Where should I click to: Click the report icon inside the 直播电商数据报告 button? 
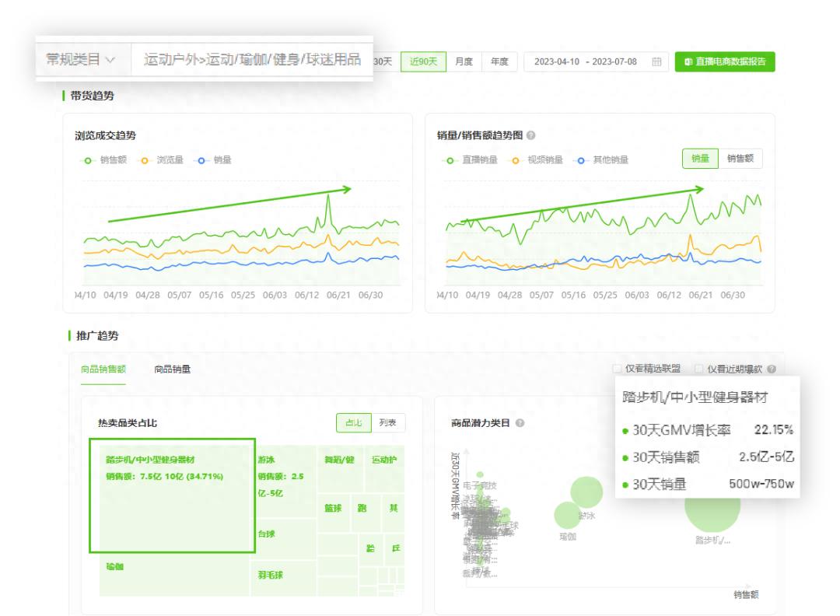tap(688, 61)
